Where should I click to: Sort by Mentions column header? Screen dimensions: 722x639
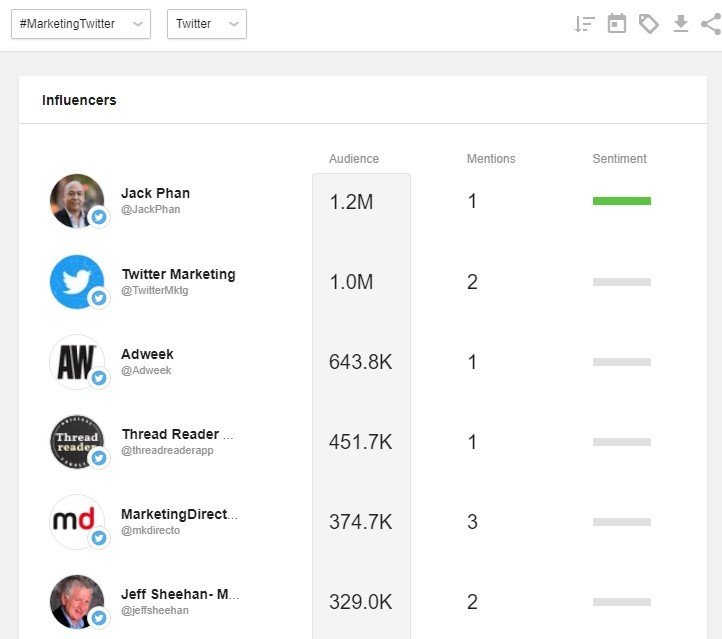click(x=491, y=159)
